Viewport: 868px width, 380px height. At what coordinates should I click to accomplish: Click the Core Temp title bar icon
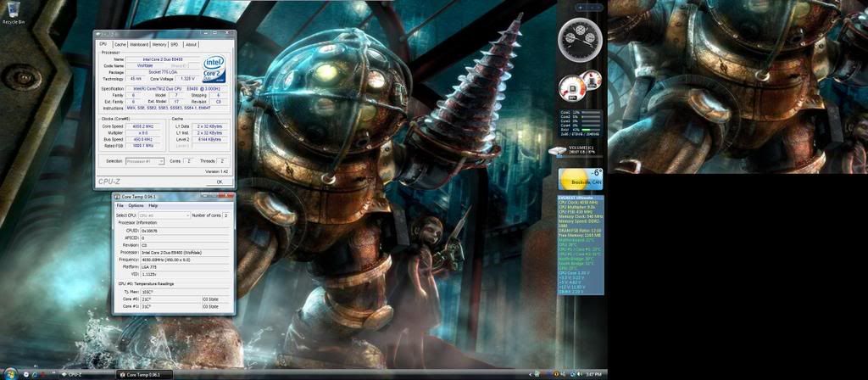tap(117, 196)
